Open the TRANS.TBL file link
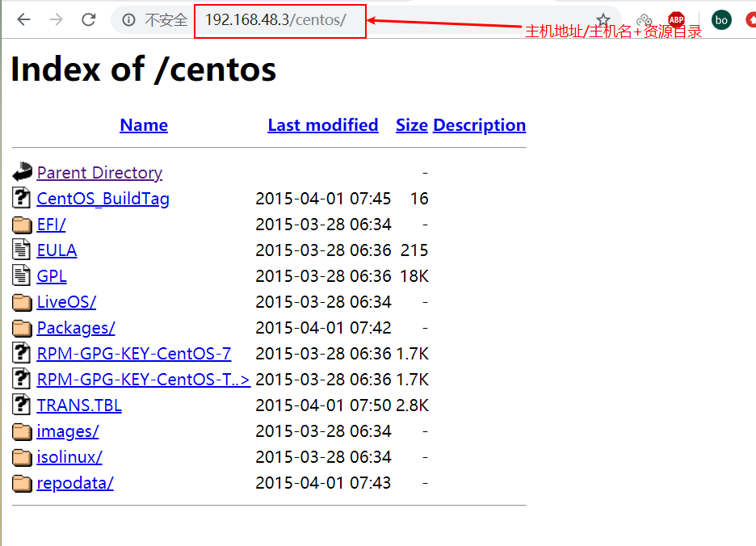Image resolution: width=756 pixels, height=546 pixels. (79, 405)
